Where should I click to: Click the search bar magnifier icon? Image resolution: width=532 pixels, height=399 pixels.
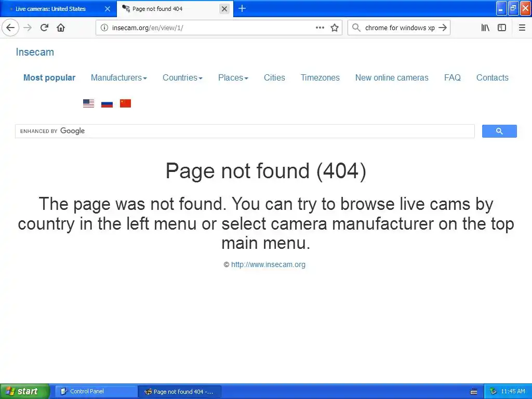[356, 28]
